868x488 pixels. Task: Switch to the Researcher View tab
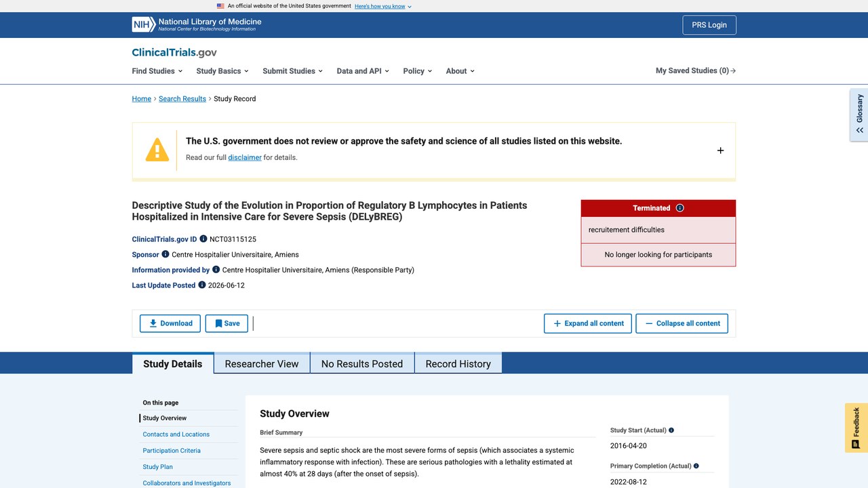(x=262, y=363)
